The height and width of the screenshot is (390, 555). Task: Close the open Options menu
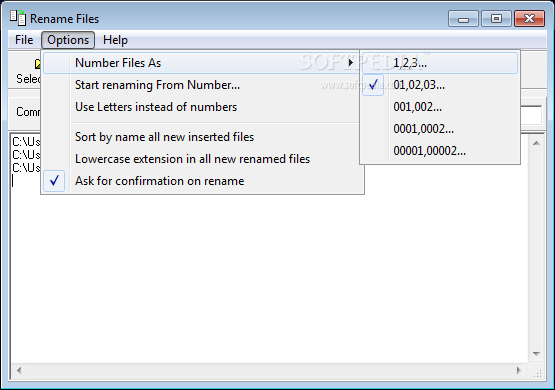point(68,40)
